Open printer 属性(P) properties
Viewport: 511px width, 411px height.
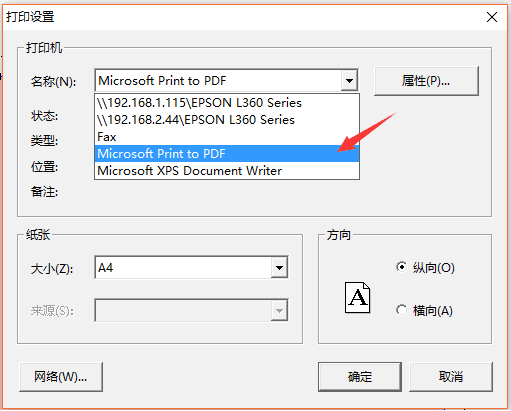(x=426, y=81)
